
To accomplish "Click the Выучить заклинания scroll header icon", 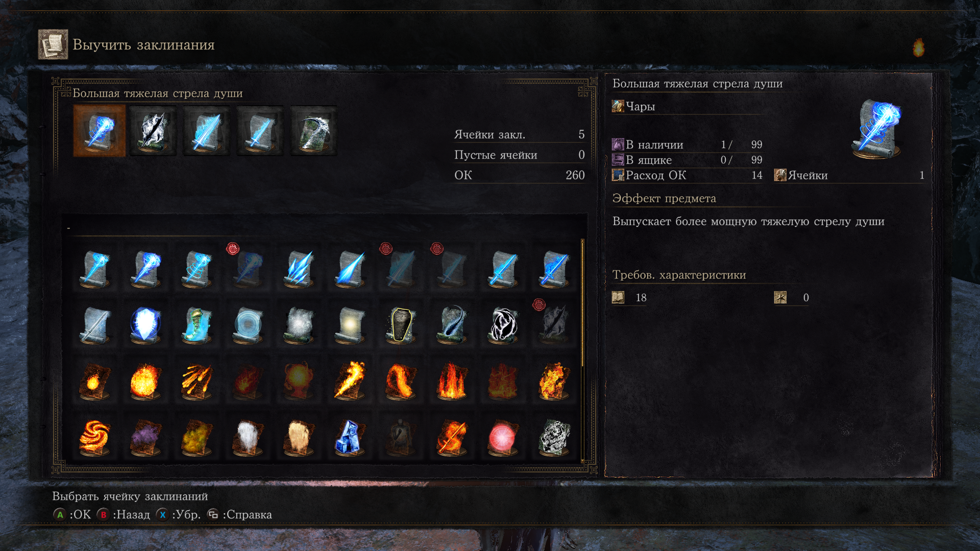I will pos(53,44).
